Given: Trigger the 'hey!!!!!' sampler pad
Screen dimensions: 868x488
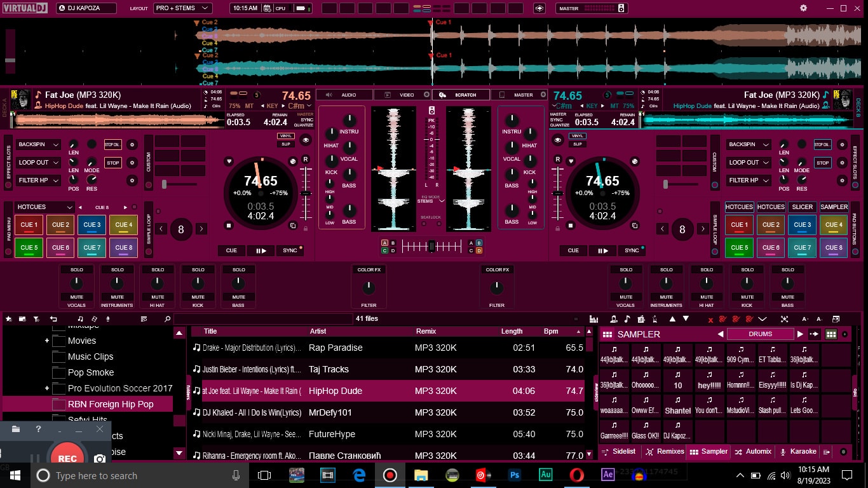Looking at the screenshot, I should pos(709,381).
